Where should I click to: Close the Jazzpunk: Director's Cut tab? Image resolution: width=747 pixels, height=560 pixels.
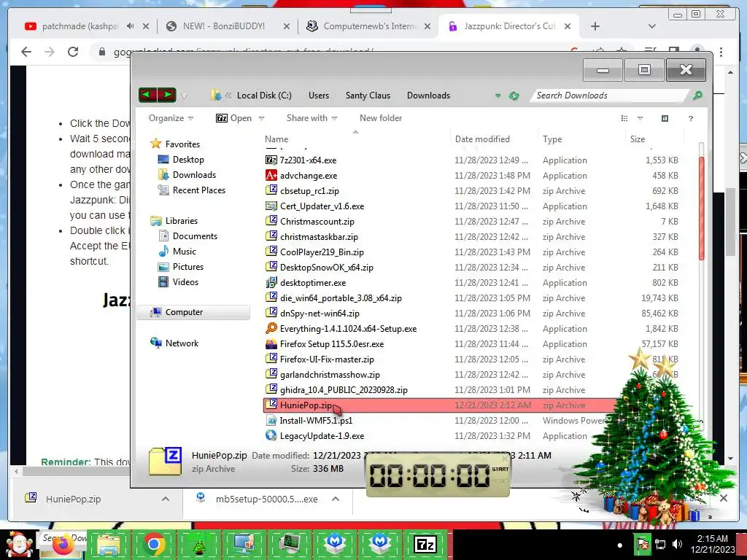(568, 27)
